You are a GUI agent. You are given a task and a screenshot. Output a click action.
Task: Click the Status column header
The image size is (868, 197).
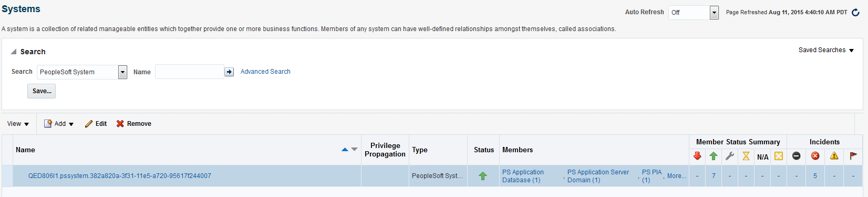pos(484,150)
